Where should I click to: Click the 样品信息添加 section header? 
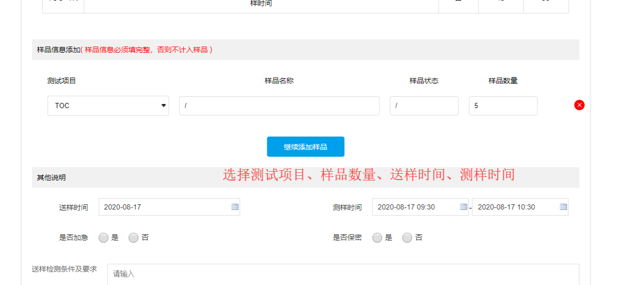58,50
